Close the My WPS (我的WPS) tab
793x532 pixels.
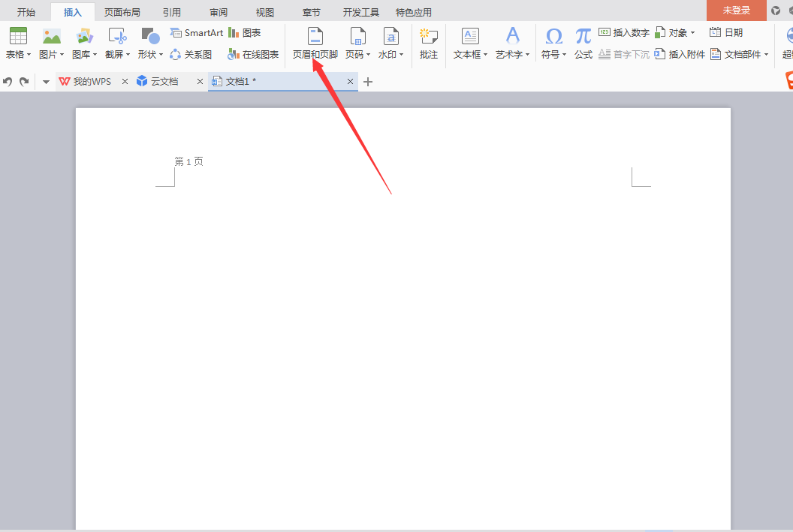(125, 81)
